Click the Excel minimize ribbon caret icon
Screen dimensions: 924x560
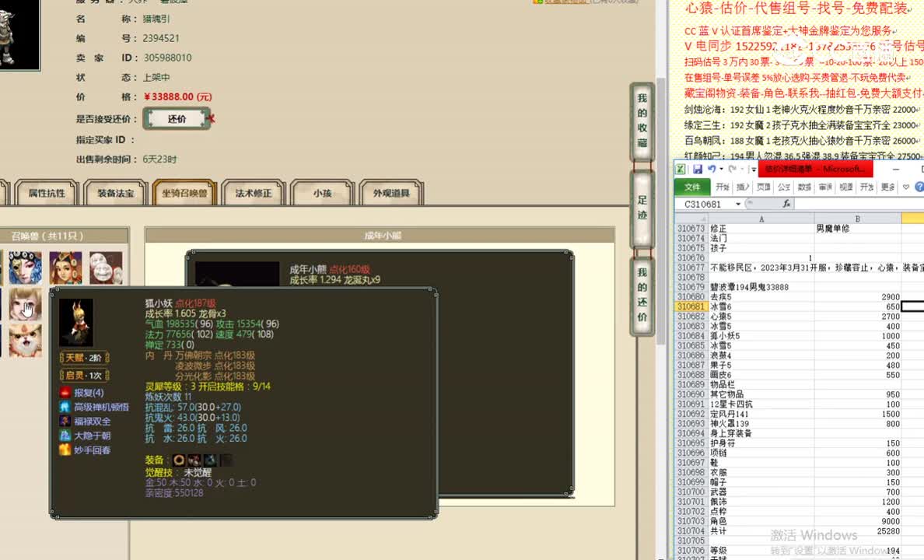(x=906, y=187)
